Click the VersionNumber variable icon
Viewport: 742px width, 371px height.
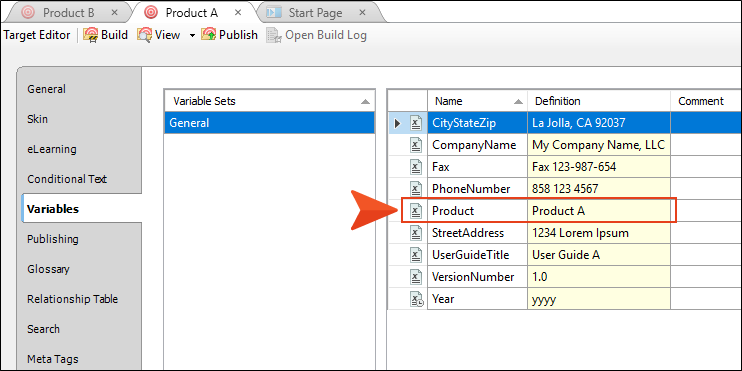point(415,277)
